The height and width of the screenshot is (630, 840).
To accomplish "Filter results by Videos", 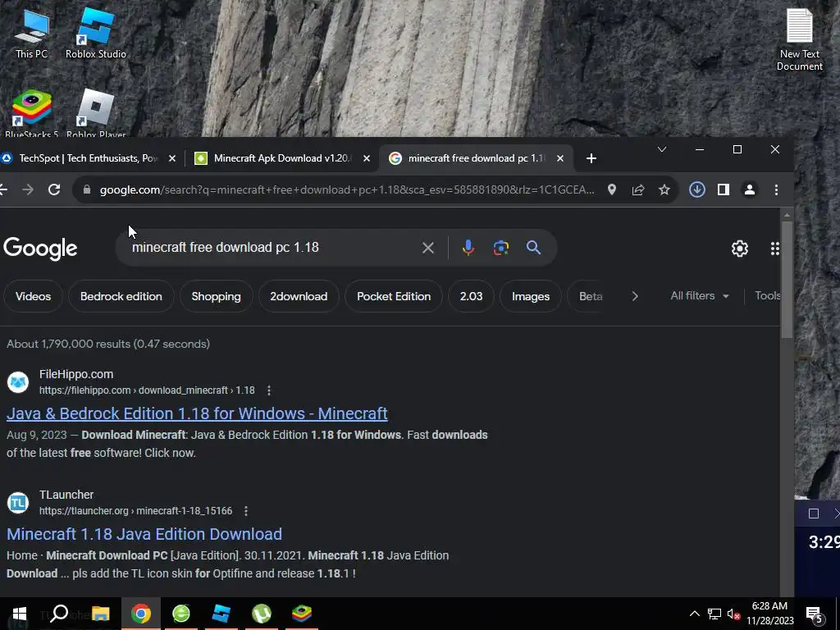I will [33, 296].
